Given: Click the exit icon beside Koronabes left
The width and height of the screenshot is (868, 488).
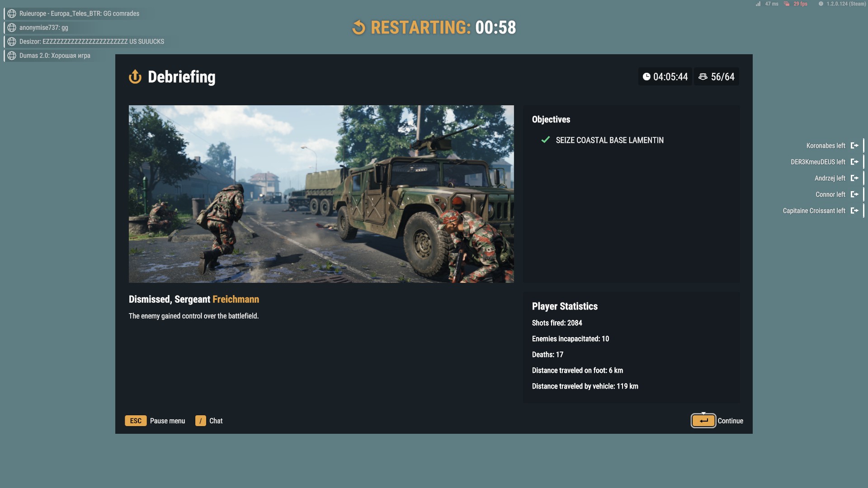Looking at the screenshot, I should [854, 145].
